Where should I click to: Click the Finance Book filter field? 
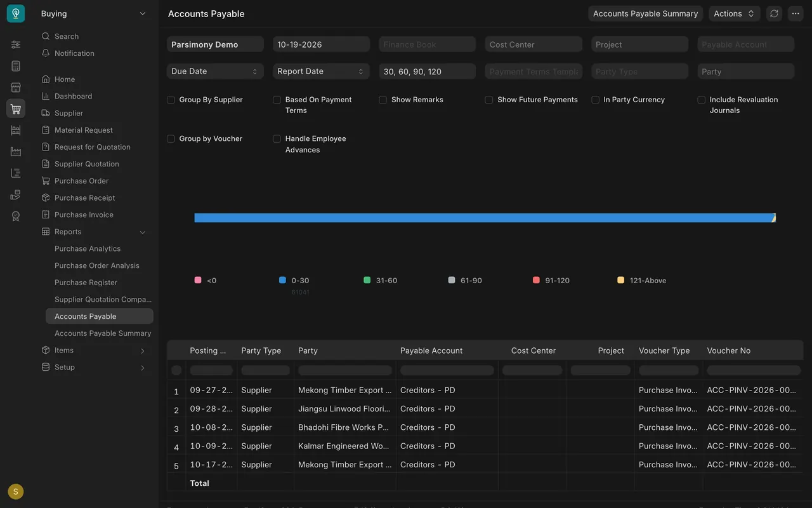tap(427, 44)
